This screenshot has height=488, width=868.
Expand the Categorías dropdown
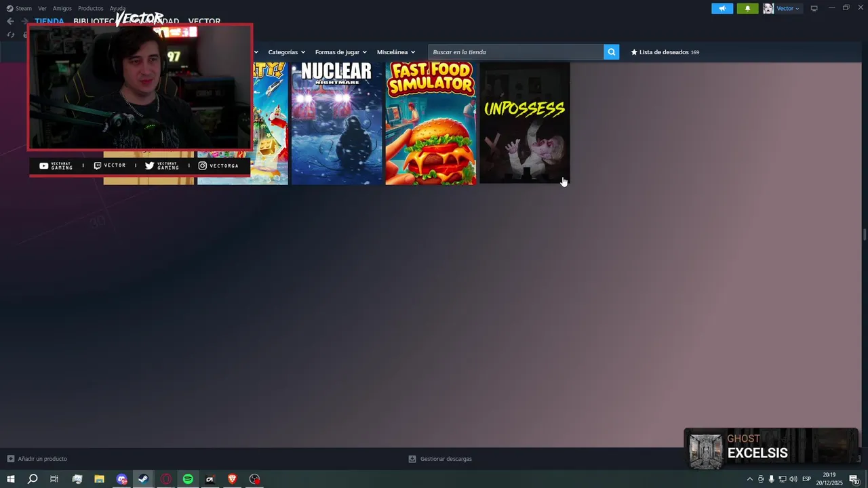(x=286, y=52)
